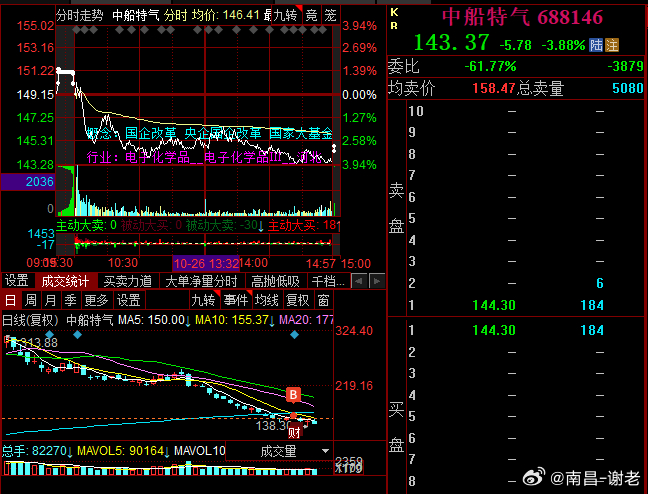648x494 pixels.
Task: Select buy level 1 price 144.30
Action: click(x=494, y=330)
